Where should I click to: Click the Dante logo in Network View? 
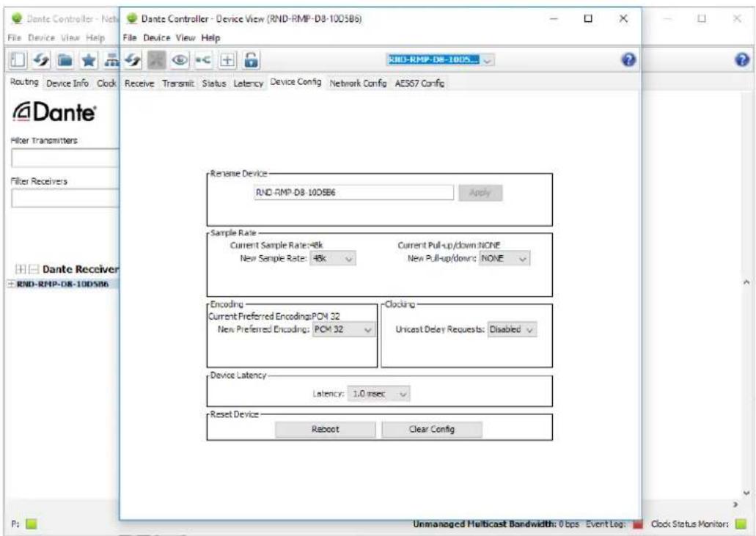coord(54,112)
